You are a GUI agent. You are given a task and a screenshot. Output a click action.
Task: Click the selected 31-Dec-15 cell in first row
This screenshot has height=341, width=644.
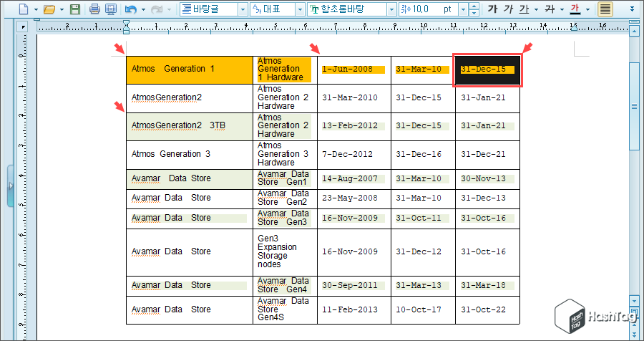pos(487,70)
